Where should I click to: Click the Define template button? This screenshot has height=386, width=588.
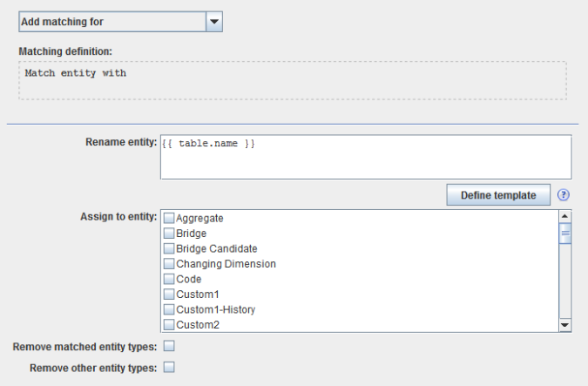coord(498,195)
